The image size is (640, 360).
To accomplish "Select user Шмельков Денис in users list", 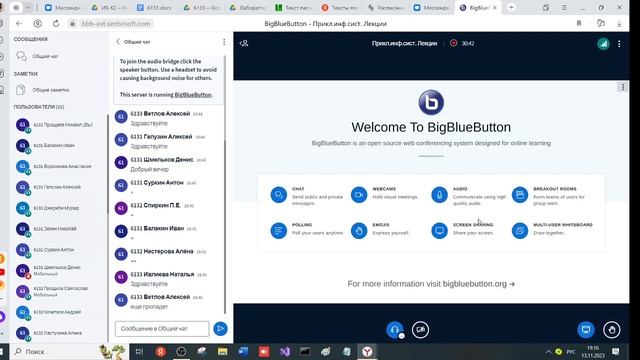I will click(59, 270).
